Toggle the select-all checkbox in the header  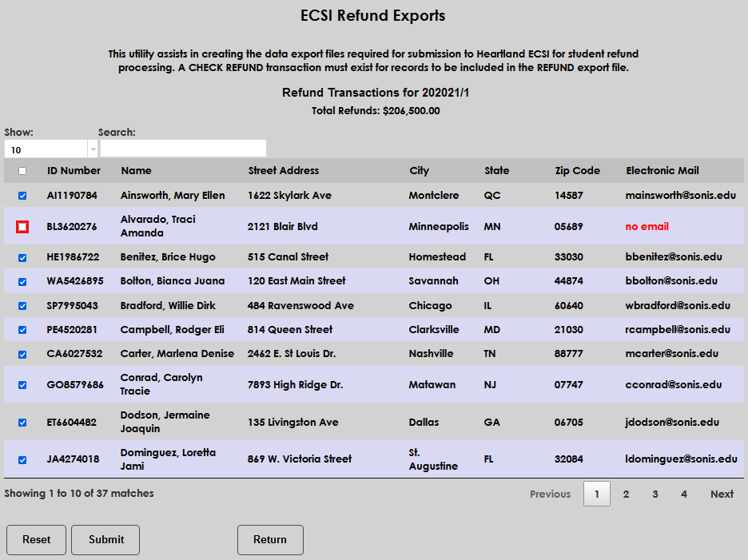[x=22, y=170]
